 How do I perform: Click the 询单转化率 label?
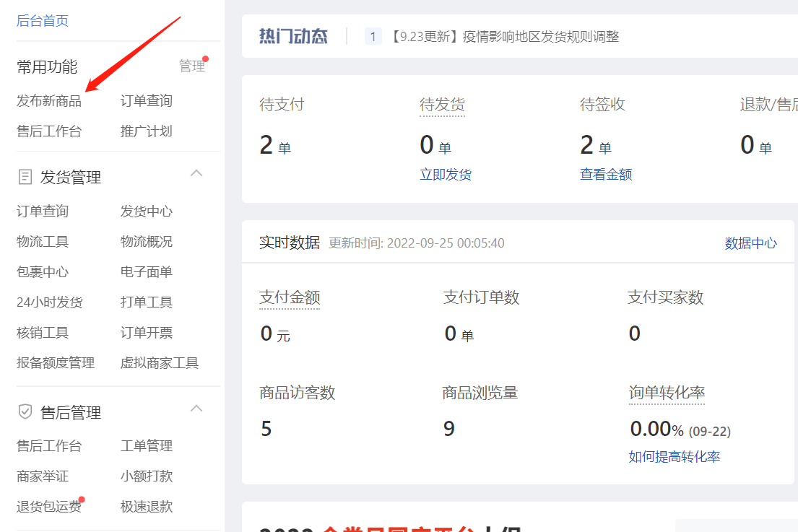(x=667, y=393)
